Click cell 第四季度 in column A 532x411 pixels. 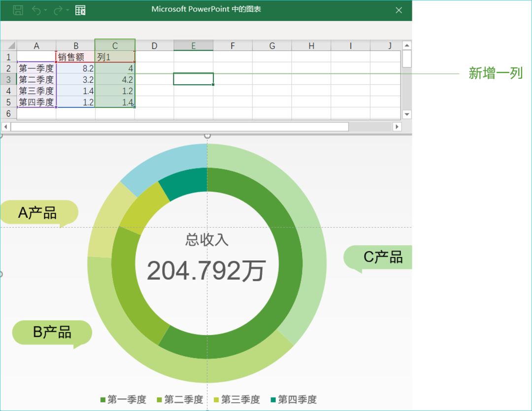[x=36, y=102]
